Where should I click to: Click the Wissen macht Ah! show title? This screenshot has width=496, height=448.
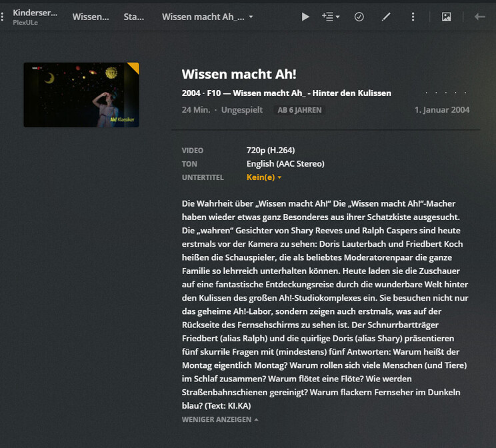pos(239,75)
